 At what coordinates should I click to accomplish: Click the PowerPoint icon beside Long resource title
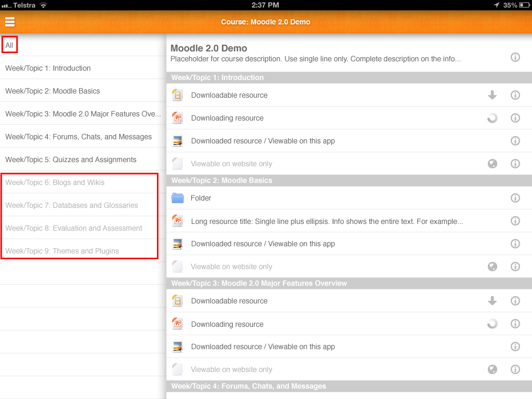[x=178, y=221]
